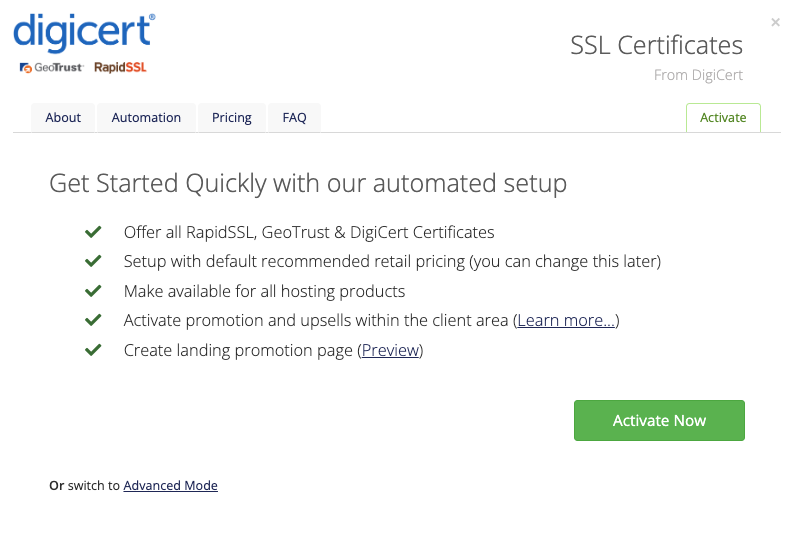Select the Activate tab
The height and width of the screenshot is (537, 794).
pos(723,118)
